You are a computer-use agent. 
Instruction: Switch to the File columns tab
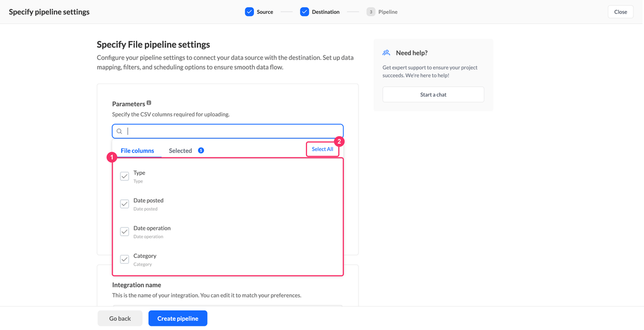coord(137,151)
